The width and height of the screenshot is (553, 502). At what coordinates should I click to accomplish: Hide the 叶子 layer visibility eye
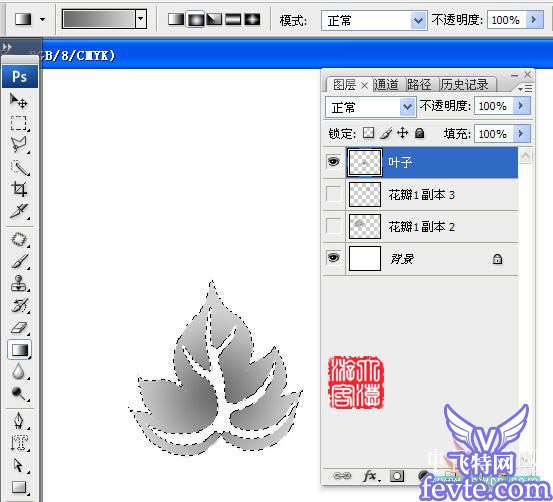[334, 162]
